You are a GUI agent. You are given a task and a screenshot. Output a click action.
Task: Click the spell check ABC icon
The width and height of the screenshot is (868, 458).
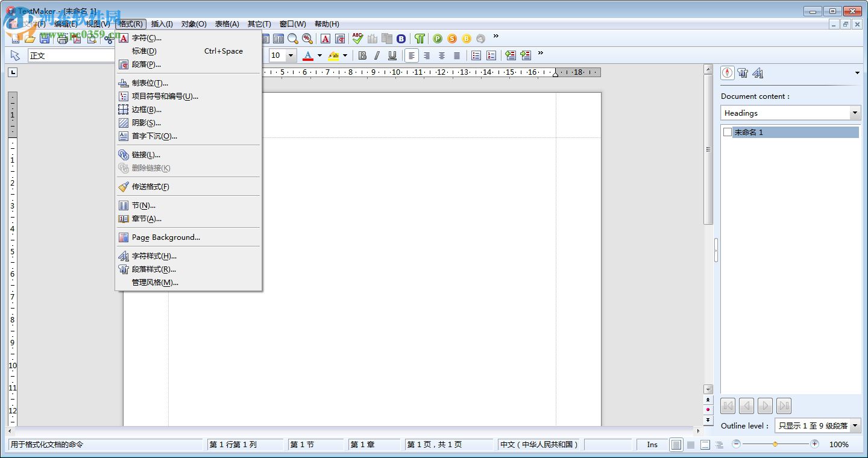(x=357, y=39)
